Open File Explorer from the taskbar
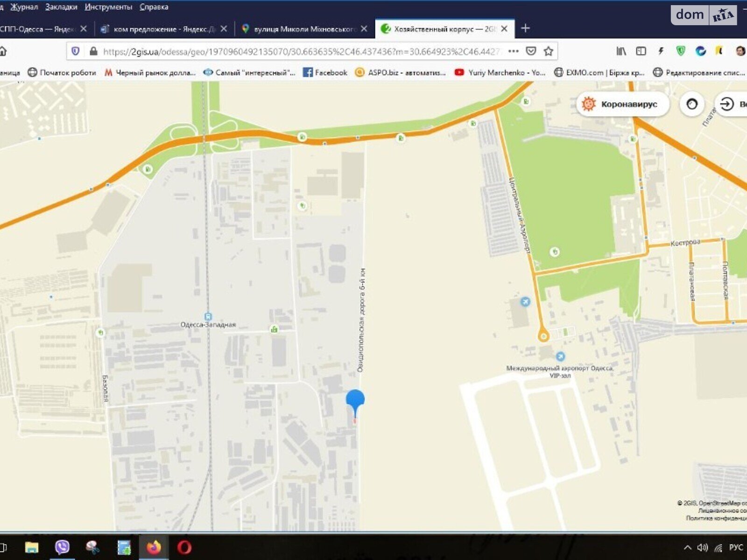747x560 pixels. point(31,547)
